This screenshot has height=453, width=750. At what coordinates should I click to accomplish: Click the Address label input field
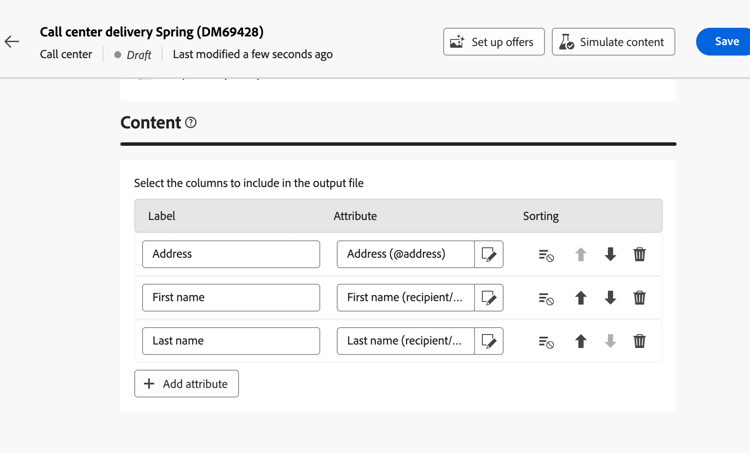point(231,254)
